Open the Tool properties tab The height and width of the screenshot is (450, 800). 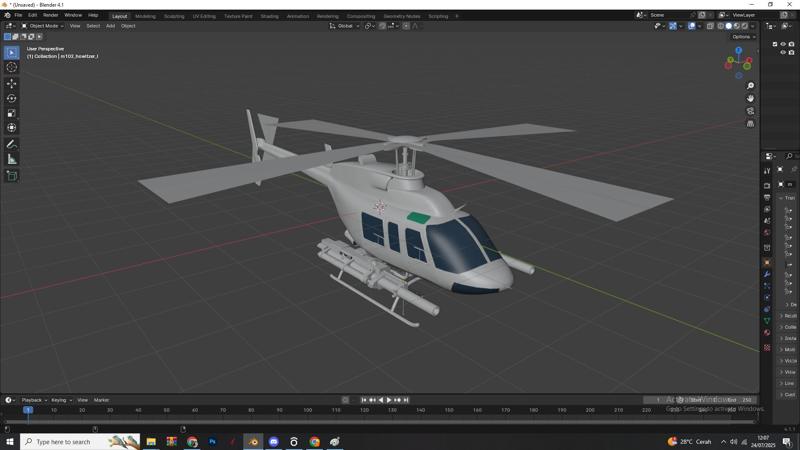pos(767,171)
